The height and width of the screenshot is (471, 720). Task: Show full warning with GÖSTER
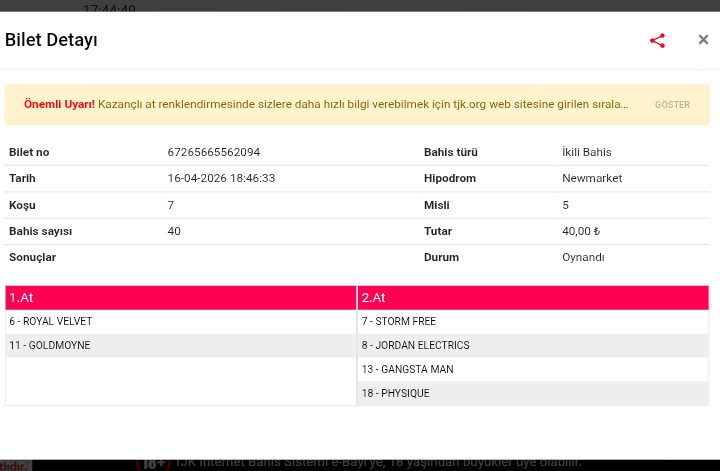pos(672,105)
